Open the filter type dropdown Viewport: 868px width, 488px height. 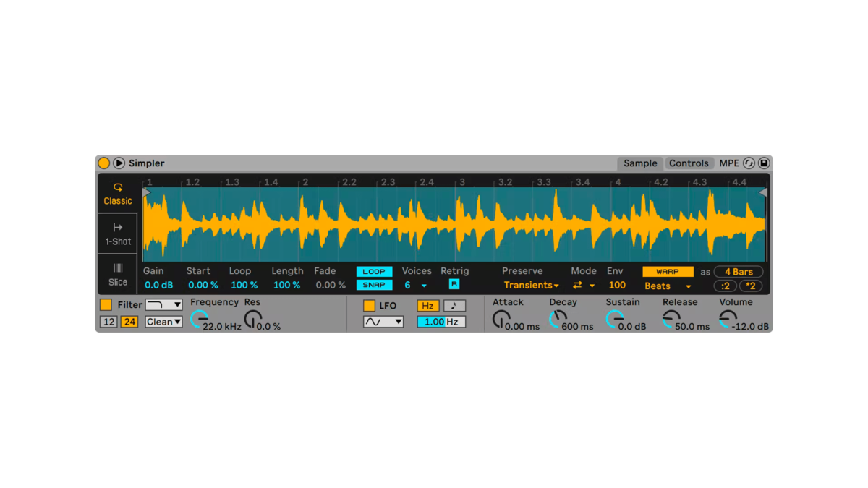coord(163,305)
